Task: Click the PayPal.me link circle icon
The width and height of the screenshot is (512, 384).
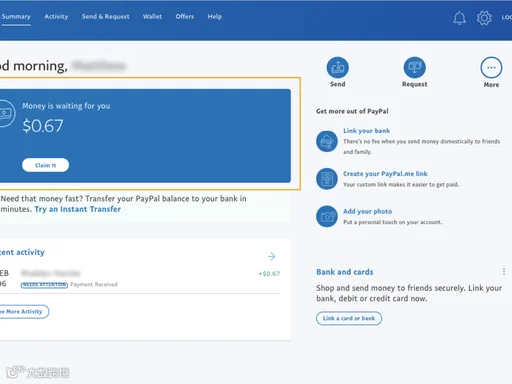Action: [327, 179]
